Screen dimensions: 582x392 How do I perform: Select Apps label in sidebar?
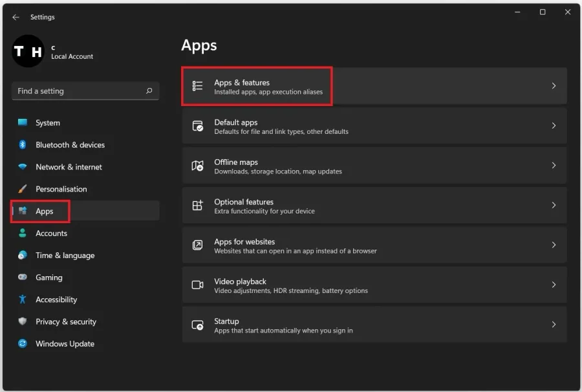pyautogui.click(x=45, y=212)
